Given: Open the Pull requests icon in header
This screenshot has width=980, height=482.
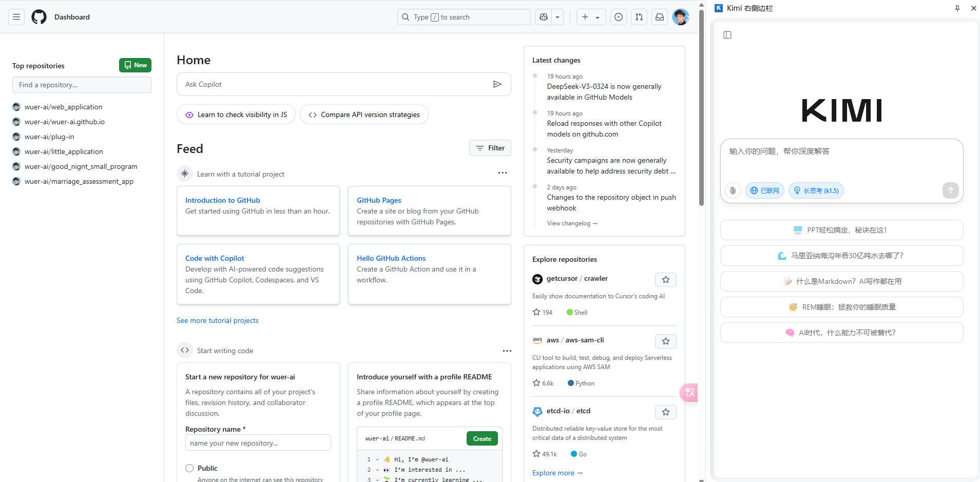Looking at the screenshot, I should tap(639, 17).
